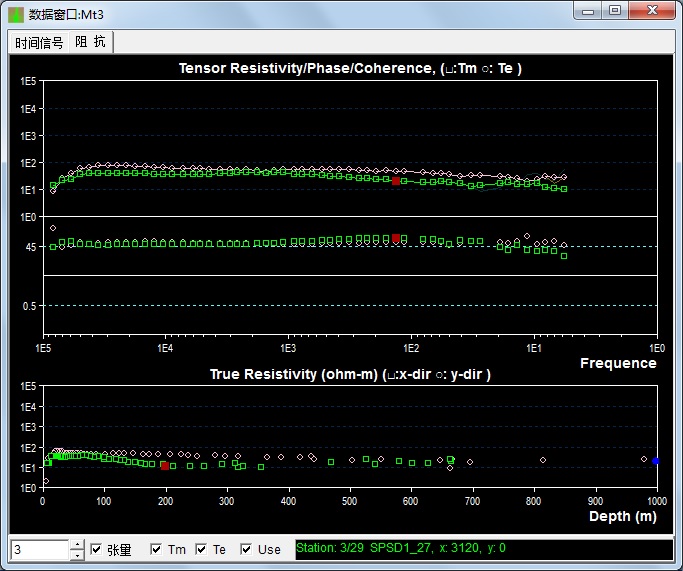Screen dimensions: 683x571
Task: Click the Station 3/29 status text
Action: pyautogui.click(x=401, y=548)
